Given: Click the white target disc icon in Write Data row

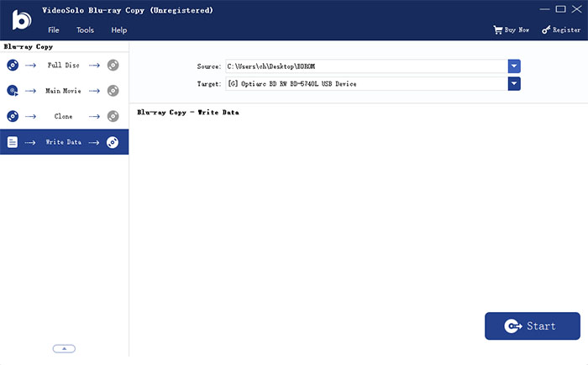Looking at the screenshot, I should (113, 142).
